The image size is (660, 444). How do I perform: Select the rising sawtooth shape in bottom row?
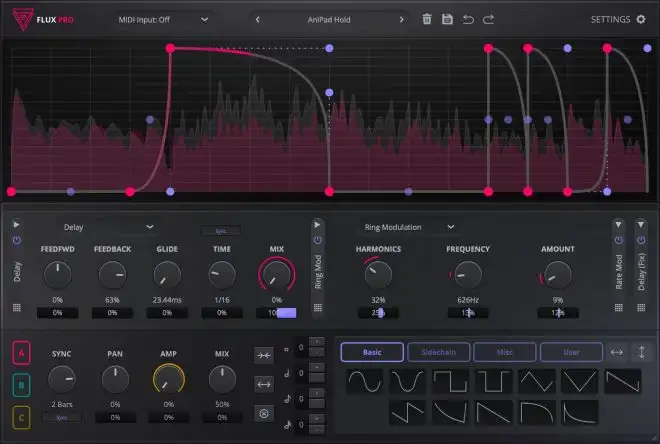(x=408, y=412)
